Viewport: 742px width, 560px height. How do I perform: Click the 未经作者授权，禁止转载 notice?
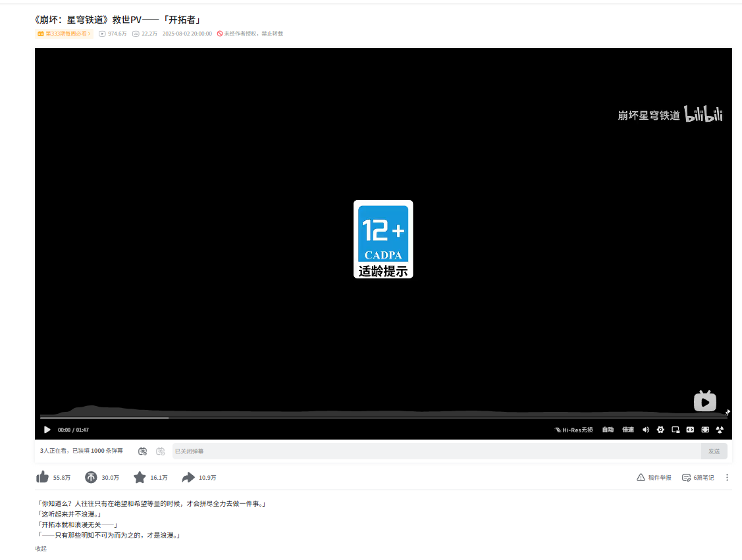point(250,34)
